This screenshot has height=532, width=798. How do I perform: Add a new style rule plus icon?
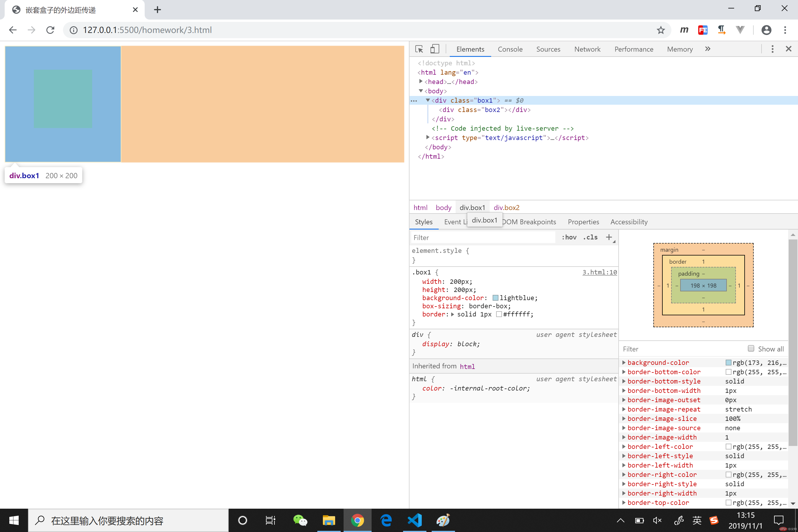[x=609, y=237]
